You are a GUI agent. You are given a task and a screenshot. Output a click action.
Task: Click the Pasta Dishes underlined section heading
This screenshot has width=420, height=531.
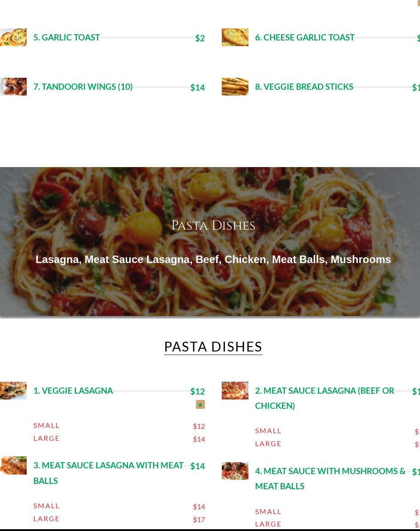(213, 347)
